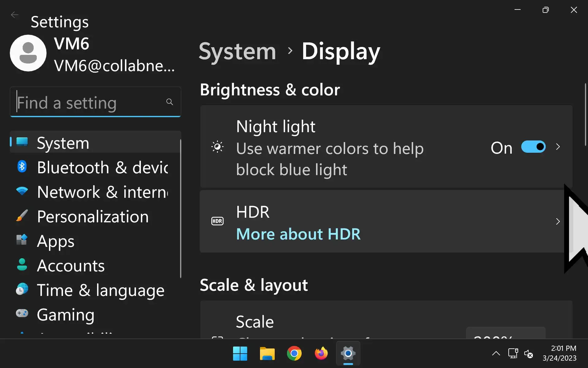This screenshot has height=368, width=588.
Task: Open File Explorer from the taskbar
Action: [267, 354]
